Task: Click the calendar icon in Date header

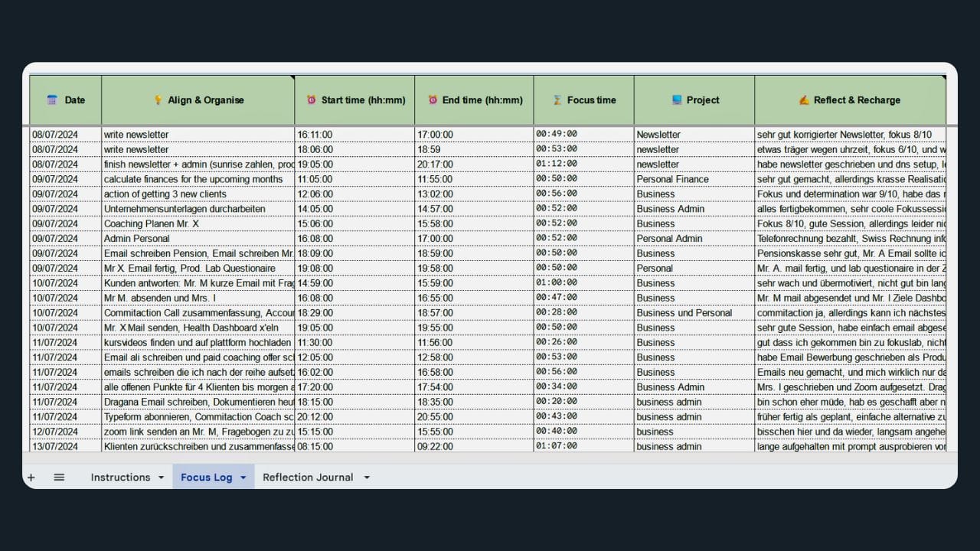Action: click(52, 100)
